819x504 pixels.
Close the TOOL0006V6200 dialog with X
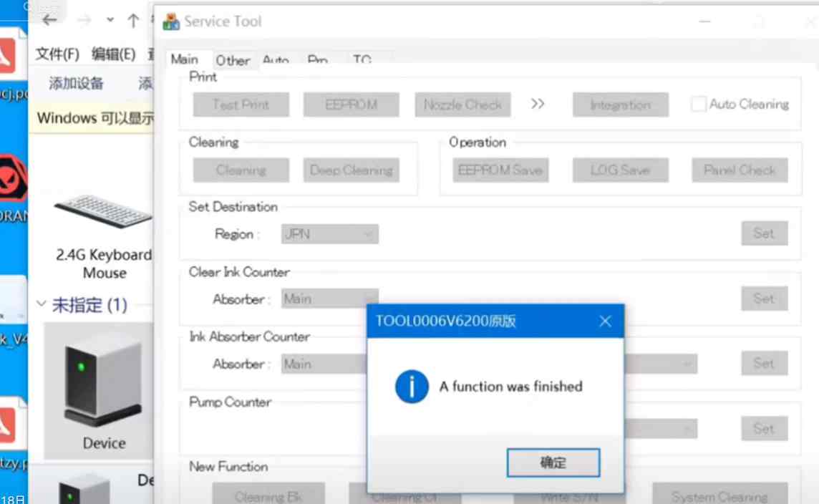coord(605,321)
